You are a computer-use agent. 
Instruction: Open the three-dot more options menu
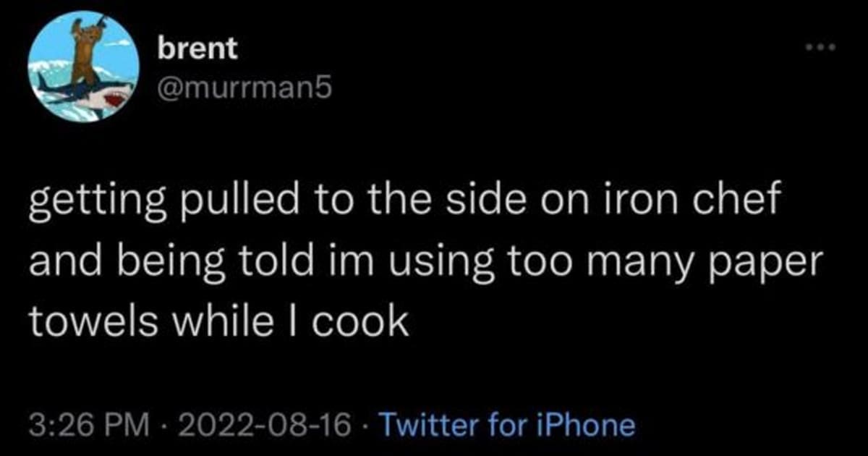[821, 48]
